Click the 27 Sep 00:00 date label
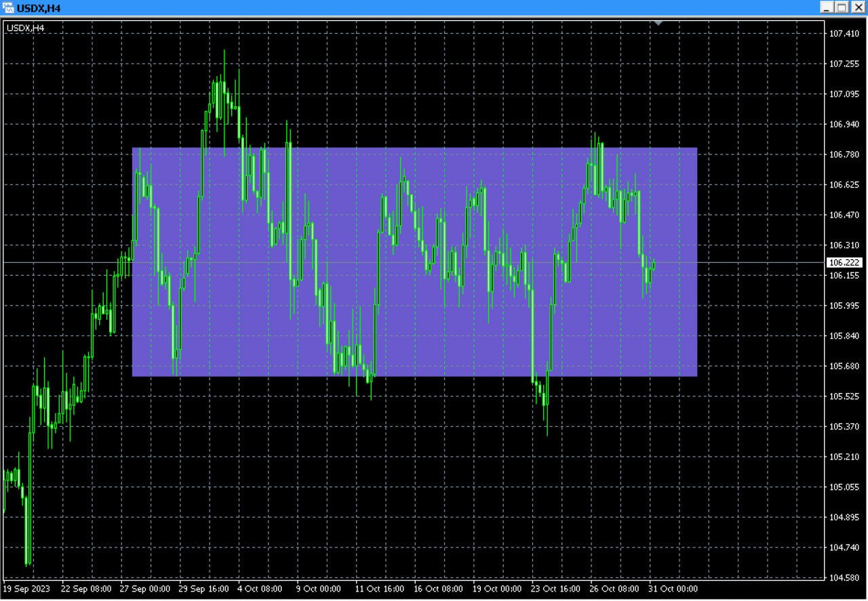The image size is (868, 601). (145, 589)
